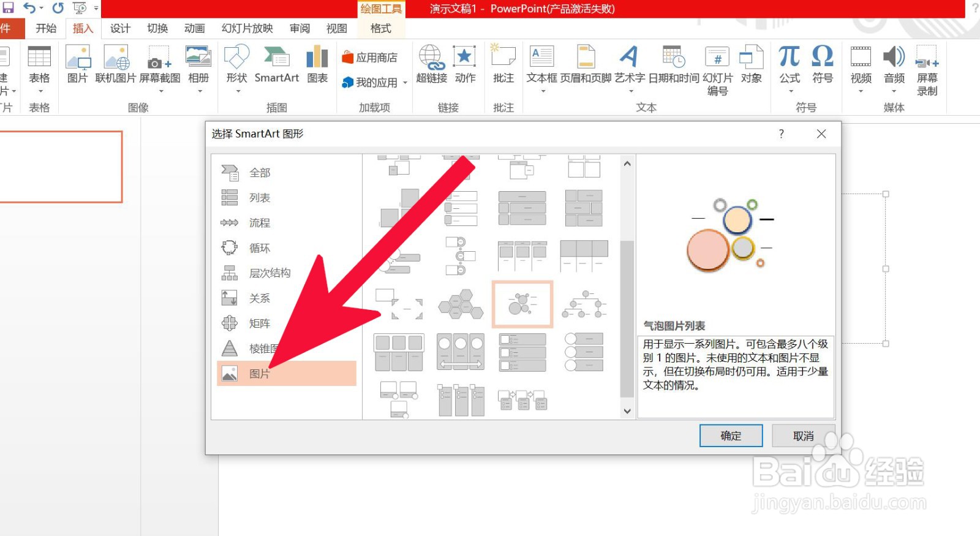This screenshot has width=980, height=536.
Task: Insert 幻灯片编号 slide number
Action: pyautogui.click(x=717, y=70)
